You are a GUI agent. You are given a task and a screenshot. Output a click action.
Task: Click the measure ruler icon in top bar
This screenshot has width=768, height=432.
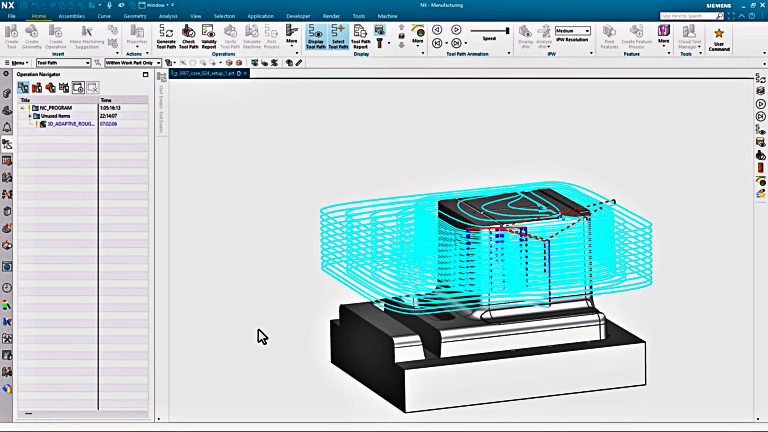(299, 63)
